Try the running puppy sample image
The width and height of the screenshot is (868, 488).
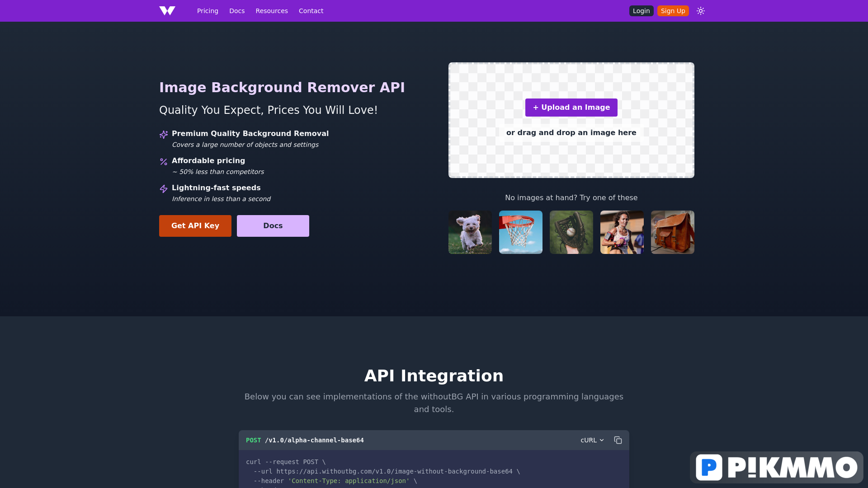(x=470, y=232)
